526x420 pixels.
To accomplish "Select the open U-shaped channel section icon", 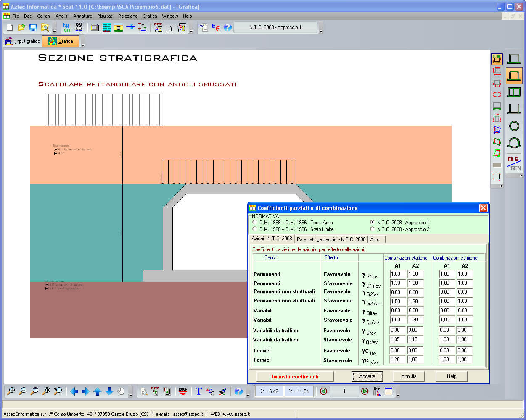I will 514,109.
